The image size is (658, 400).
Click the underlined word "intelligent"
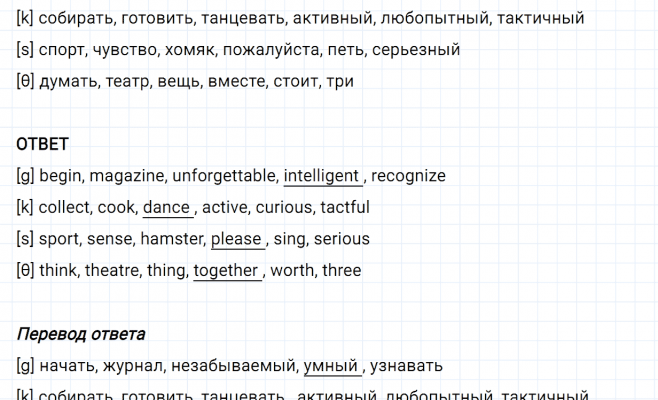(321, 176)
